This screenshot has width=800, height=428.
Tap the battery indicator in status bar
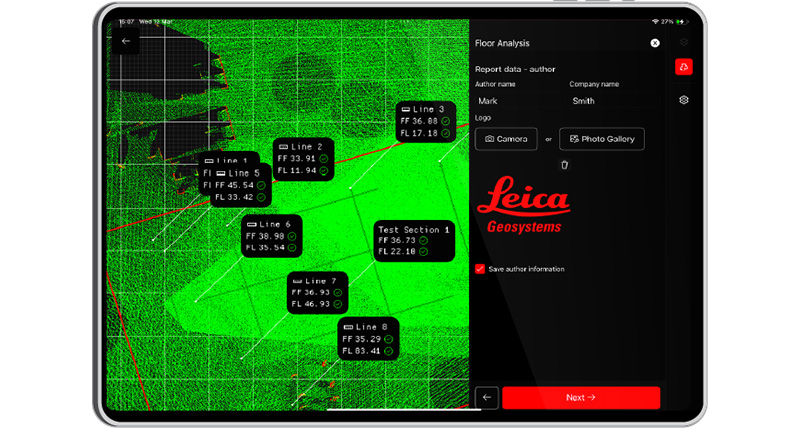click(x=682, y=21)
